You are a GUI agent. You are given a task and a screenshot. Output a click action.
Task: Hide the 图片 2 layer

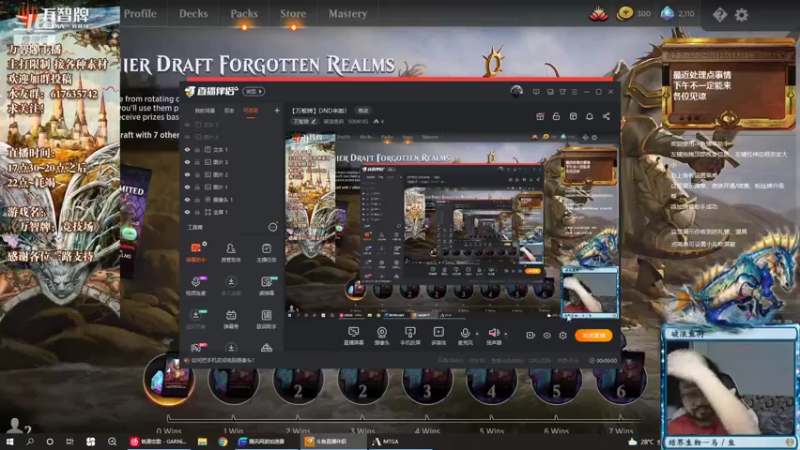(187, 174)
